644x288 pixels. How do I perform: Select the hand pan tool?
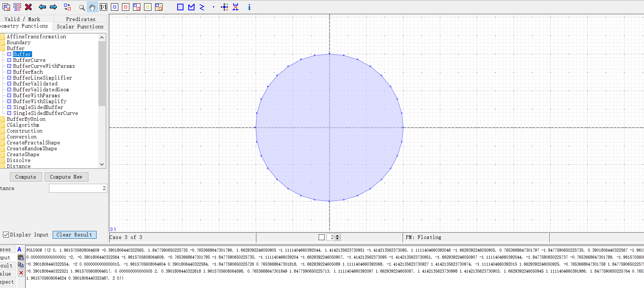pos(92,7)
